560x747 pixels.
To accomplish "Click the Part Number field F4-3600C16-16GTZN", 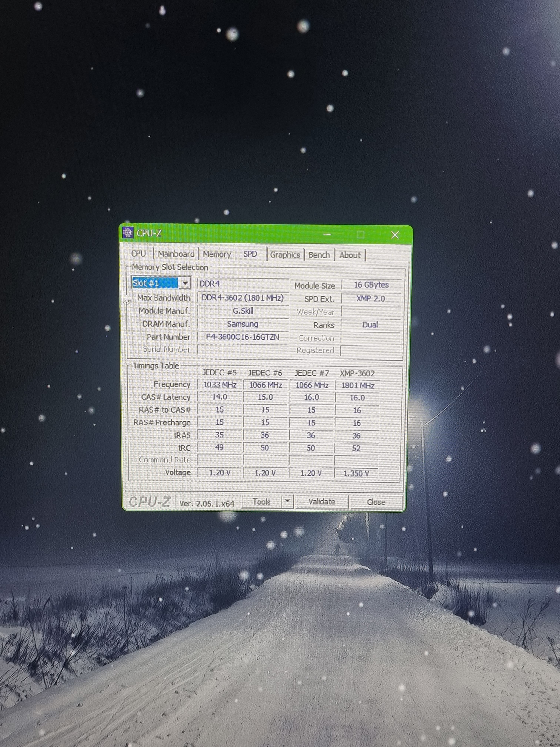I will click(x=242, y=337).
